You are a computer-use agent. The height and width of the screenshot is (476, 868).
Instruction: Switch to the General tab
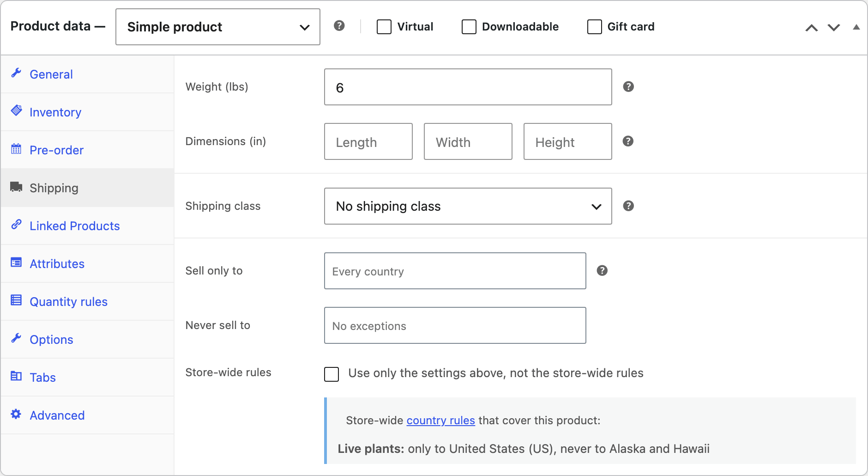88,74
